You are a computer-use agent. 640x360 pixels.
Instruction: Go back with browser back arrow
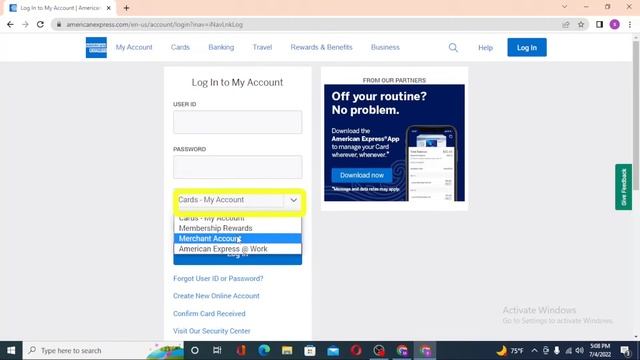click(x=10, y=24)
